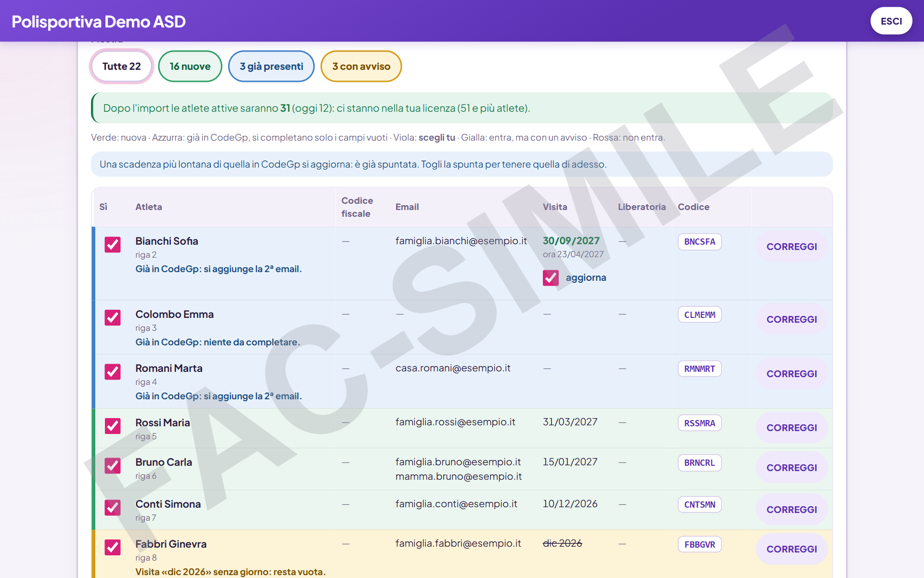Viewport: 924px width, 578px height.
Task: Click the 'Visita' column header
Action: pos(555,207)
